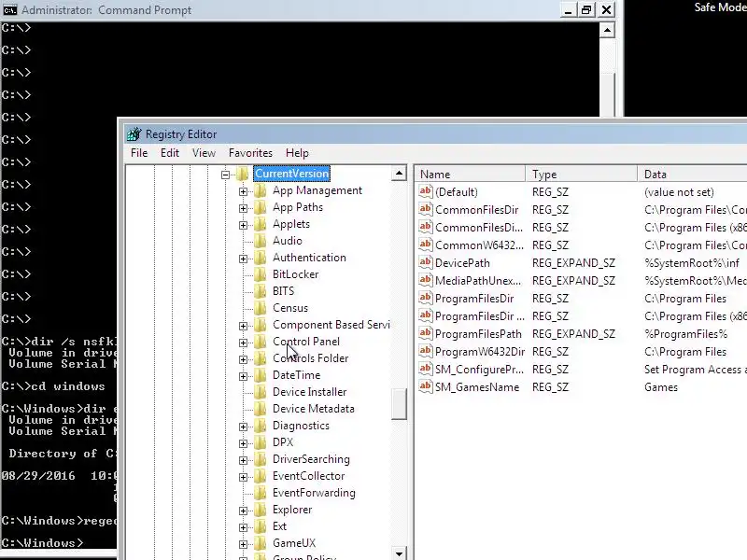Click the Registry Editor title bar icon
This screenshot has width=747, height=560.
click(x=134, y=134)
